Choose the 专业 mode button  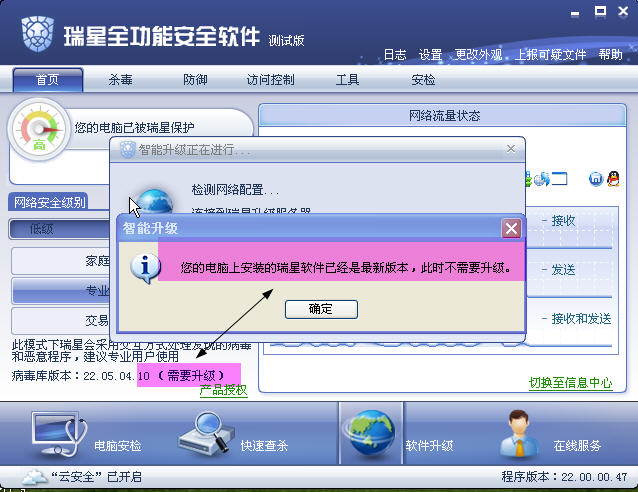coord(60,291)
